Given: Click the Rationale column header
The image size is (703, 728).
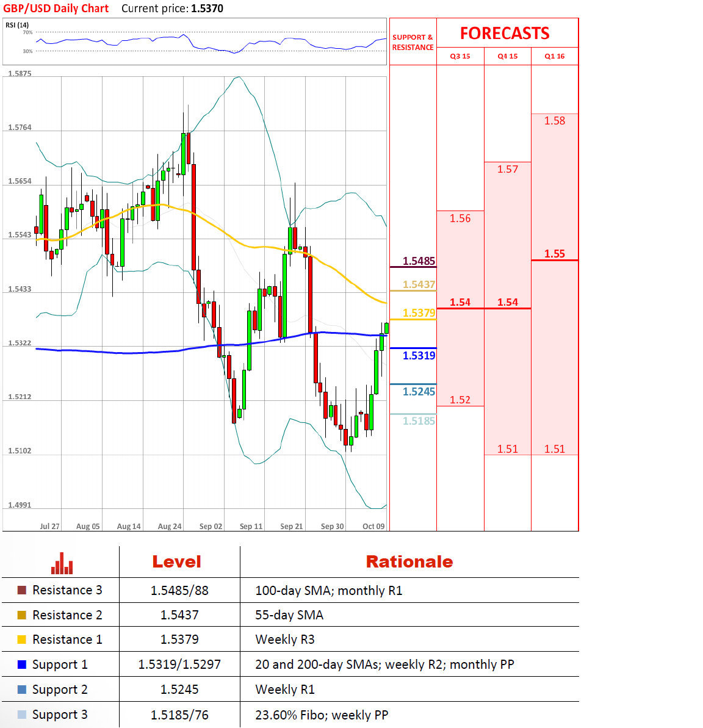Looking at the screenshot, I should click(x=409, y=562).
